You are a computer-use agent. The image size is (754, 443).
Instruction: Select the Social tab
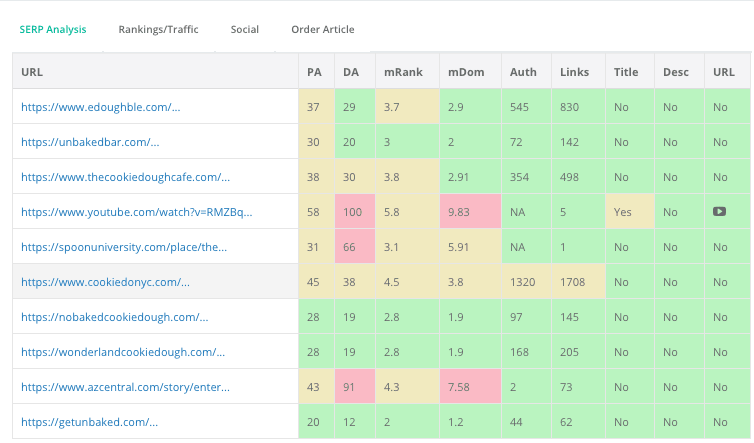click(x=245, y=29)
